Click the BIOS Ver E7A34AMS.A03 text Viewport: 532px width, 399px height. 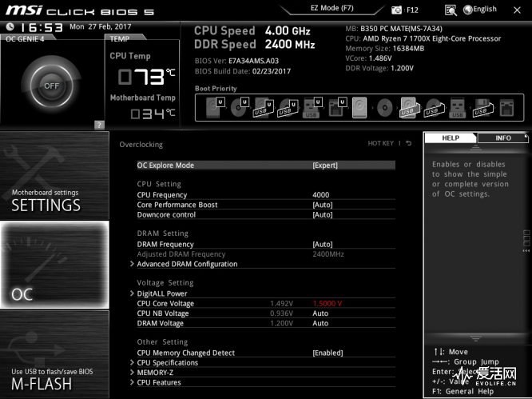click(236, 61)
